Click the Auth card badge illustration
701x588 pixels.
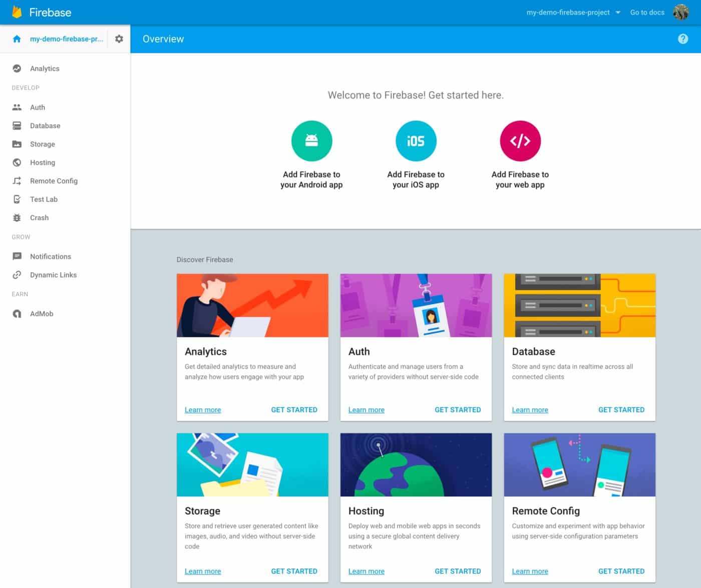(416, 305)
